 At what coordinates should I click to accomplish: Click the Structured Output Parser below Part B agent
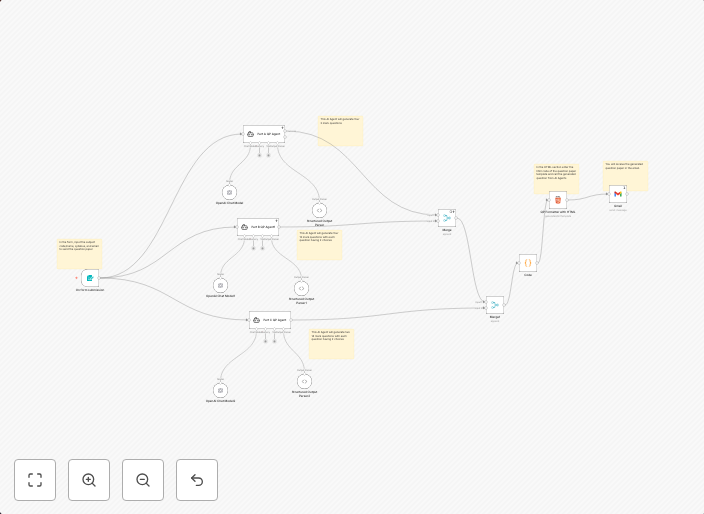(302, 287)
